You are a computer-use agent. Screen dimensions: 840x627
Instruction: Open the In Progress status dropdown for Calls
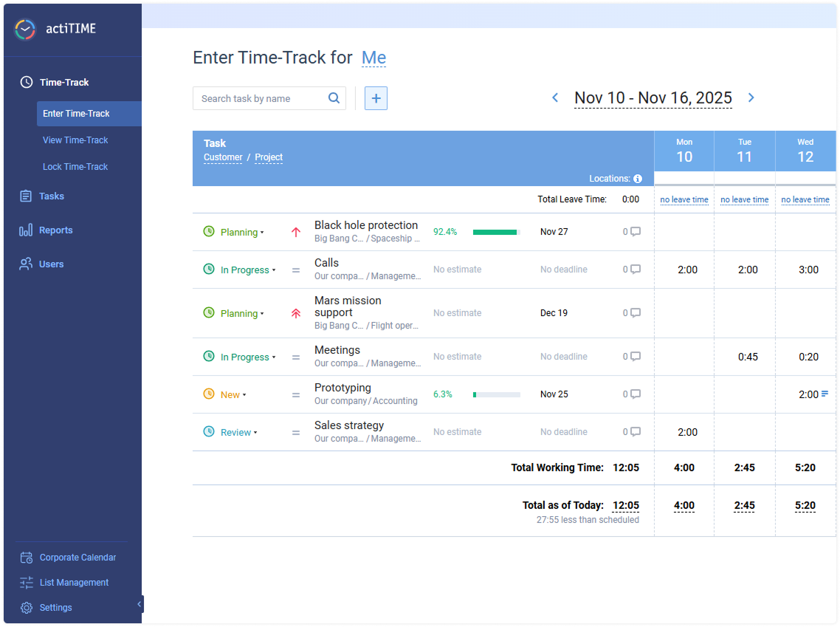pyautogui.click(x=248, y=270)
